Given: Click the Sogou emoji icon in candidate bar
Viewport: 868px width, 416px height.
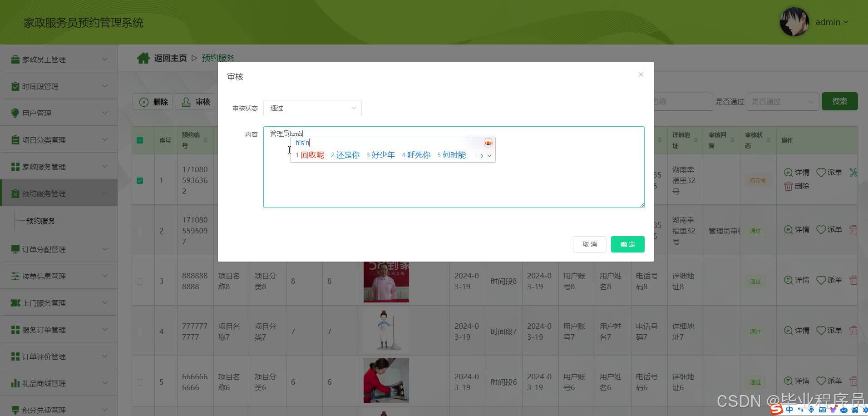Looking at the screenshot, I should [488, 143].
